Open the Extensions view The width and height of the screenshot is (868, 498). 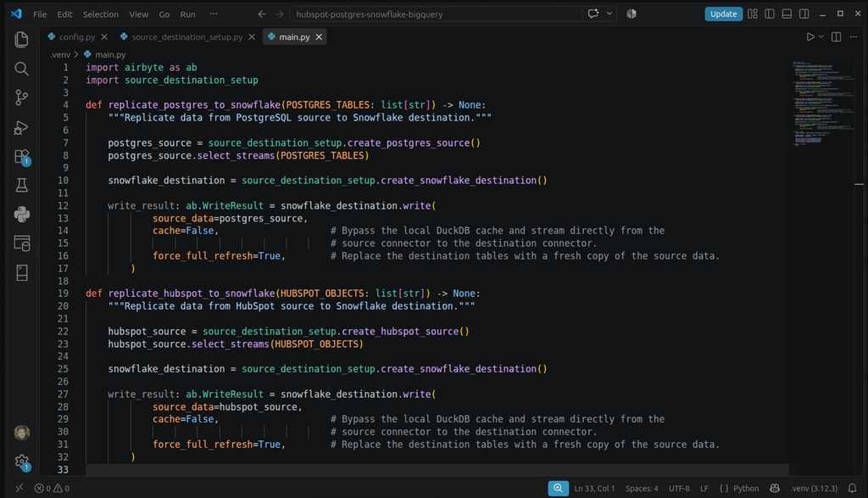tap(21, 157)
